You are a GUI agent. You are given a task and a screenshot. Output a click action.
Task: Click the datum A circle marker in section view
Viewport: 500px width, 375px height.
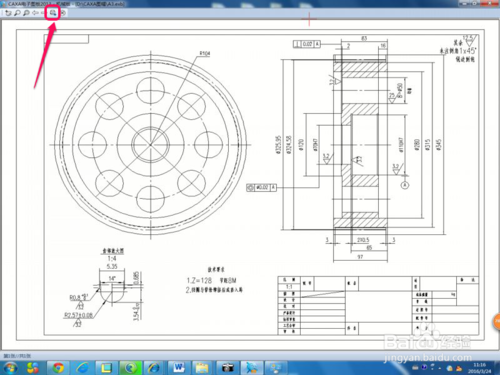405,185
